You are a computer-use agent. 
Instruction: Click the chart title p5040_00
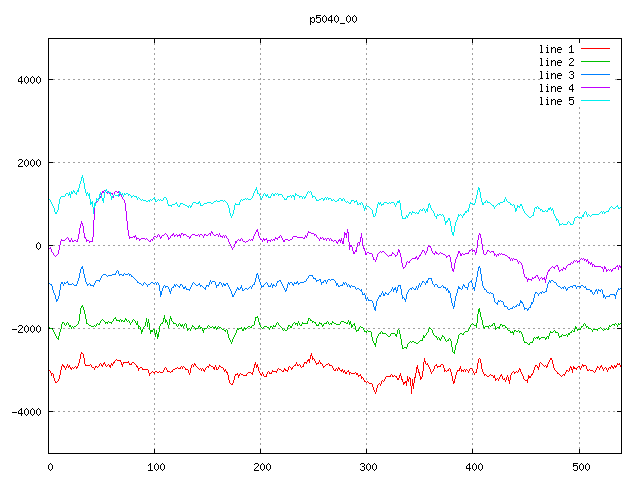(334, 19)
